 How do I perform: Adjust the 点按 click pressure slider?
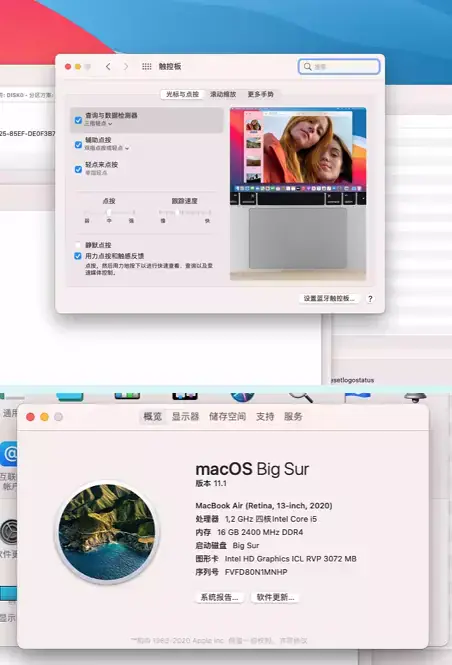(x=109, y=212)
